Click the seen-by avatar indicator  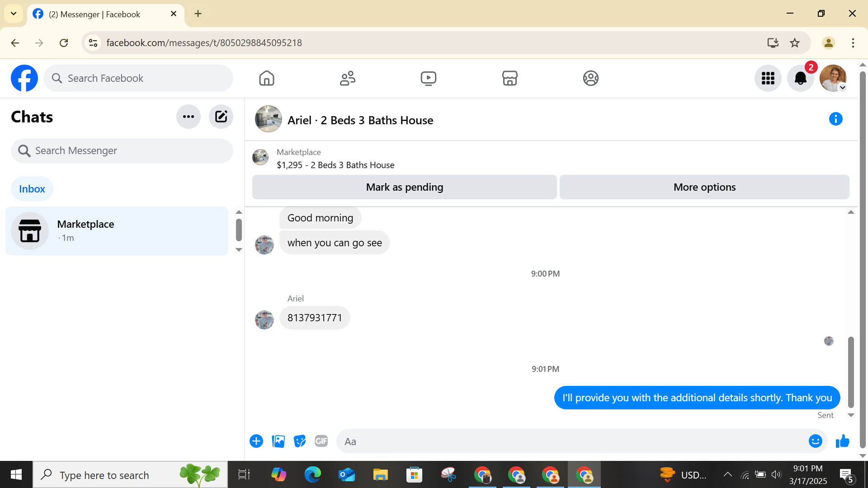pyautogui.click(x=829, y=341)
